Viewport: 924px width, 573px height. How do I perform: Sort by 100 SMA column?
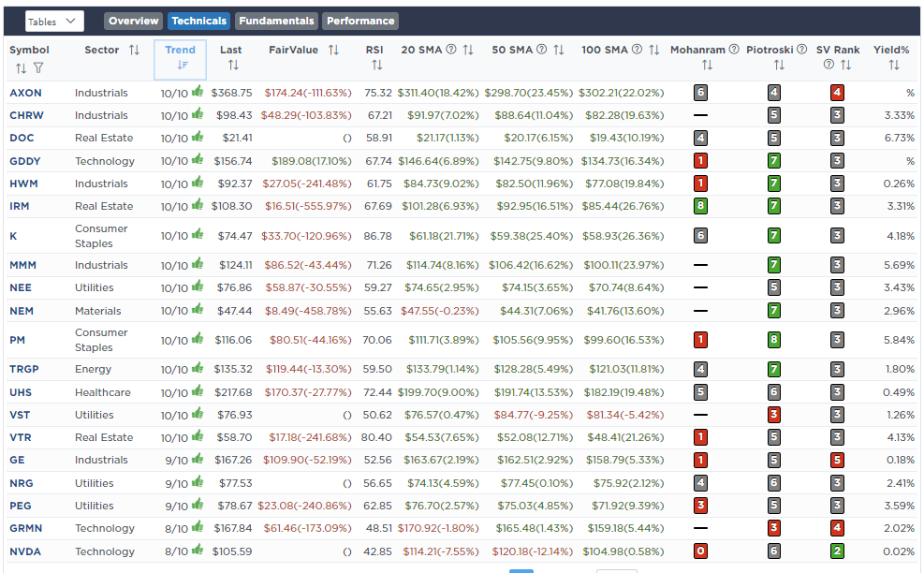(x=654, y=51)
